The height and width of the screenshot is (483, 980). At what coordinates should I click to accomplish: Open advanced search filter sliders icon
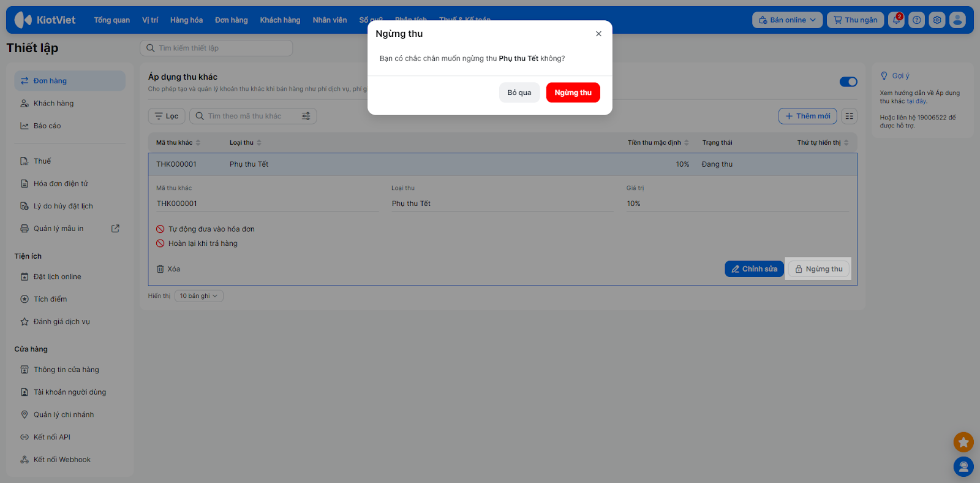click(x=306, y=116)
